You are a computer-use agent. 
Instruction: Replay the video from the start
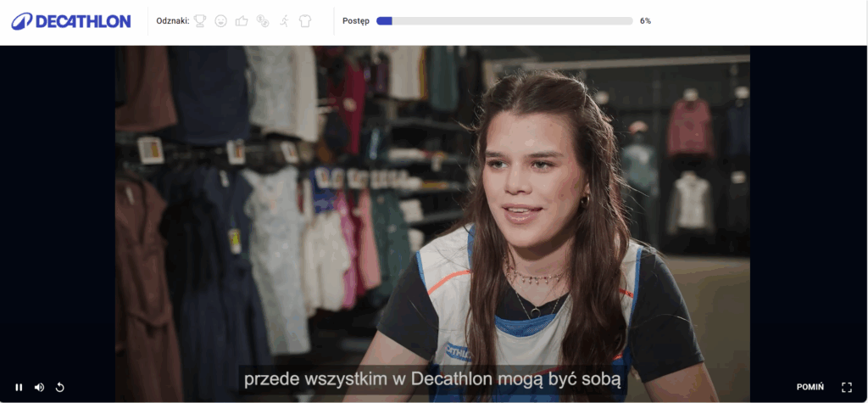60,387
